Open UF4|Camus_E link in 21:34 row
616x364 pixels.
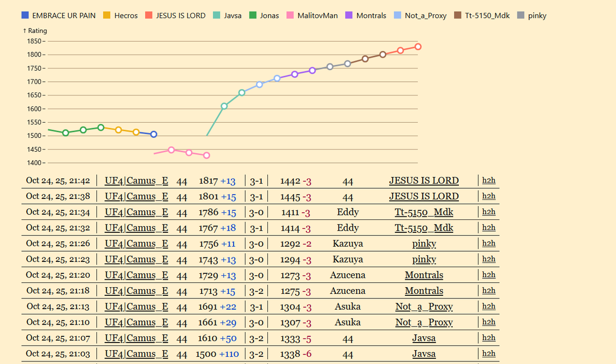click(x=137, y=212)
